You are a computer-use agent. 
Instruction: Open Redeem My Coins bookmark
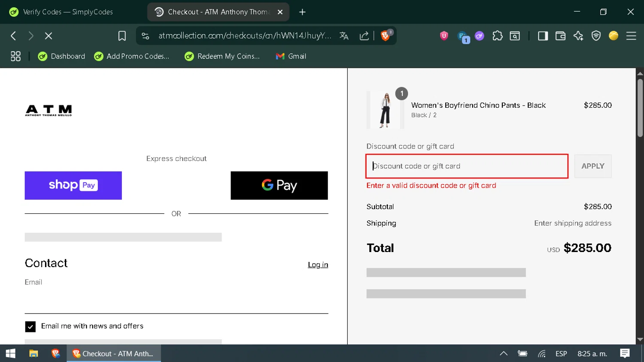[222, 56]
